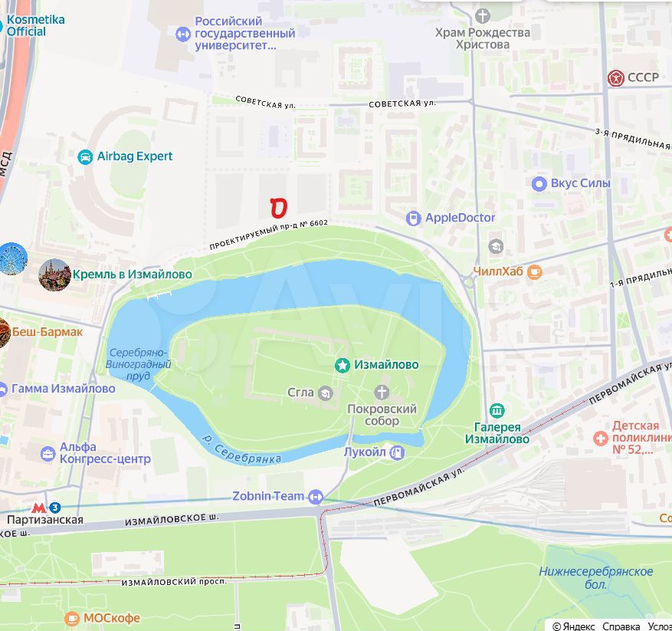The width and height of the screenshot is (672, 631).
Task: Open the Airbag Expert car service icon
Action: pyautogui.click(x=85, y=157)
